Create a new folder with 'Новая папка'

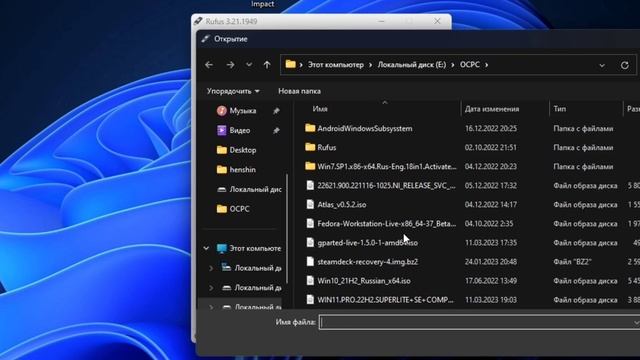299,91
